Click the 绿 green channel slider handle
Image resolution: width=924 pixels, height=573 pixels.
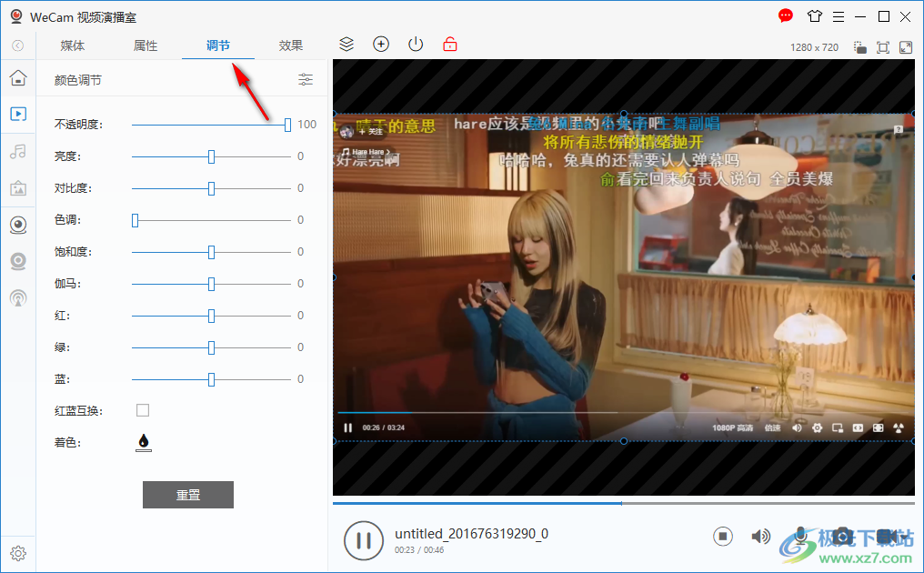(x=212, y=347)
